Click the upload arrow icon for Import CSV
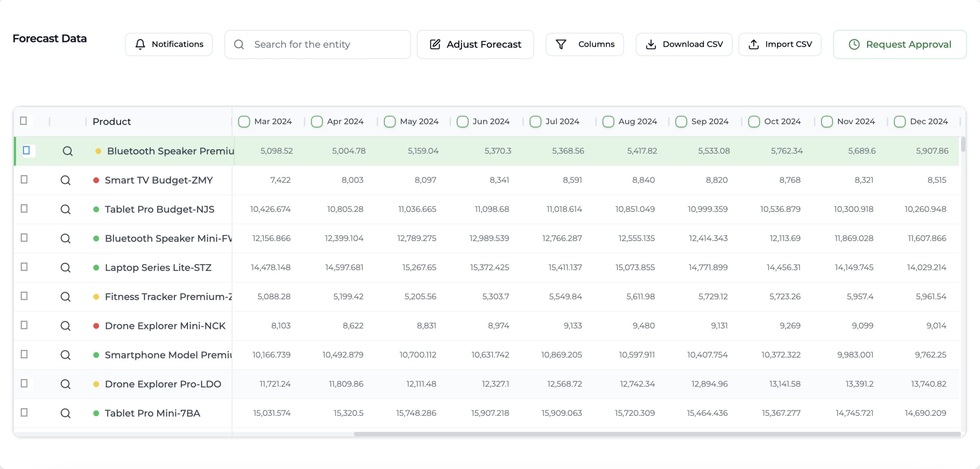980x469 pixels. click(753, 44)
